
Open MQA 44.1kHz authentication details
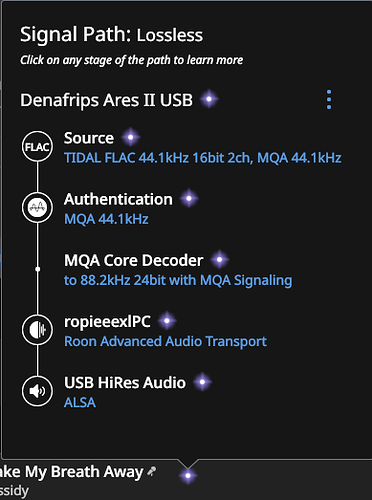pos(106,219)
